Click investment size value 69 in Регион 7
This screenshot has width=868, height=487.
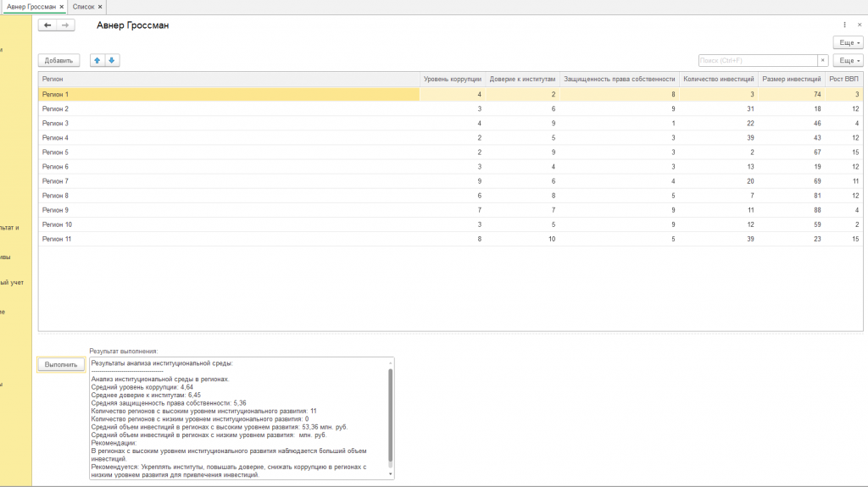coord(817,181)
